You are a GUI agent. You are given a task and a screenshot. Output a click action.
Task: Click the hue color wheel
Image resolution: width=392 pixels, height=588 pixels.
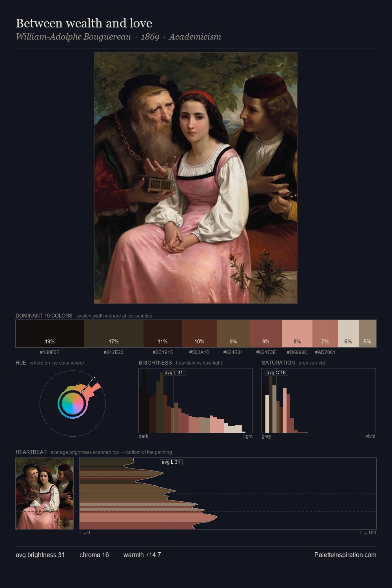click(x=73, y=403)
